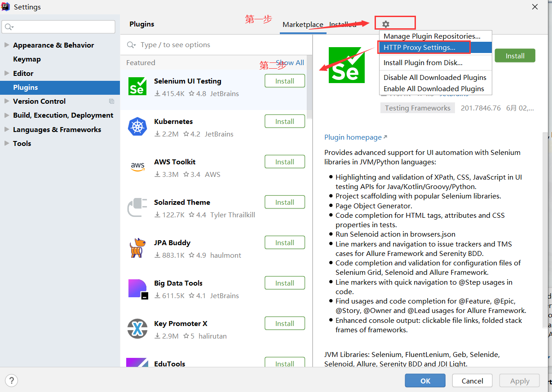
Task: Install the EduTools plugin
Action: [285, 362]
